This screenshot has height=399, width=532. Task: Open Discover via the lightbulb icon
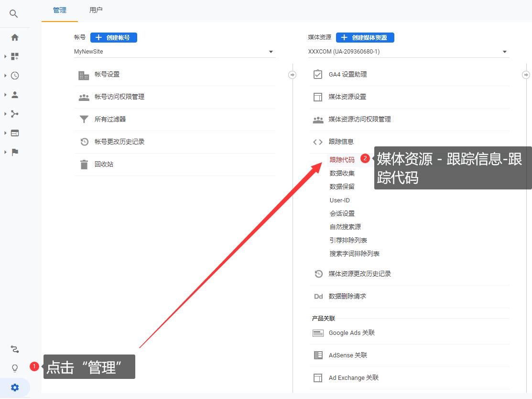[x=14, y=367]
